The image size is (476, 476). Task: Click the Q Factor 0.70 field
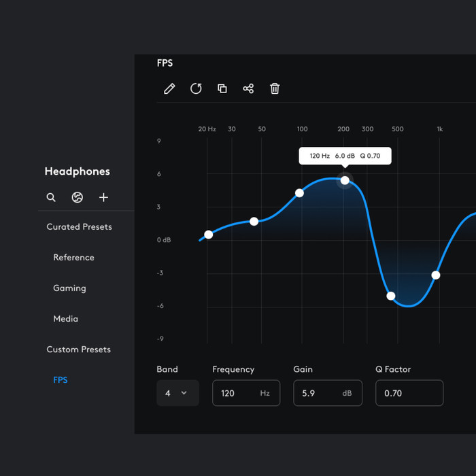409,393
